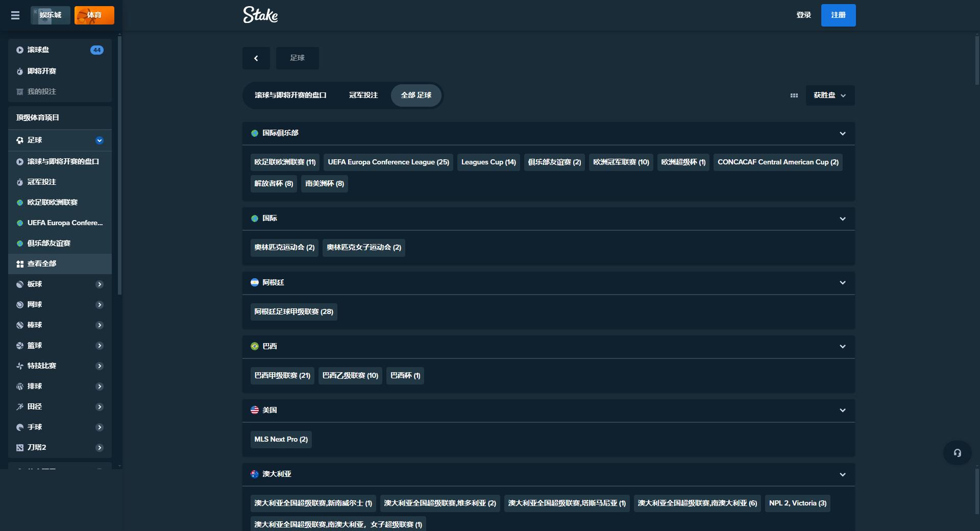Open the 奥林匹克女子运动会 (2) league
980x531 pixels.
(x=364, y=248)
